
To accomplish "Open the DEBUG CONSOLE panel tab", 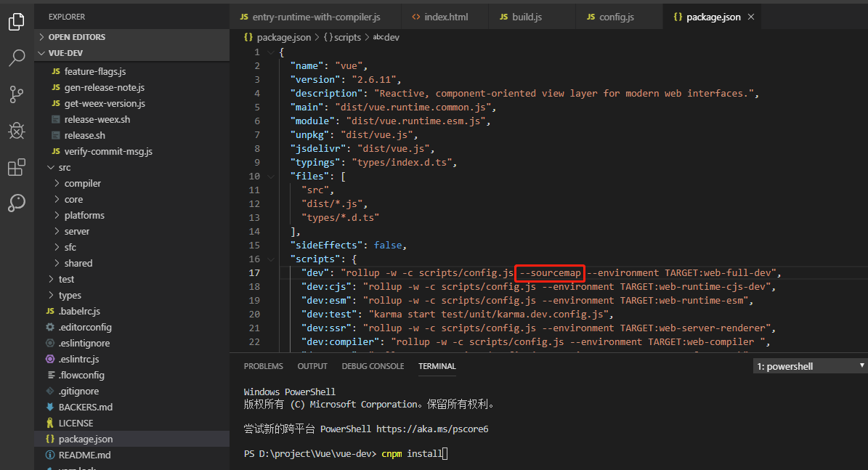I will pyautogui.click(x=373, y=366).
